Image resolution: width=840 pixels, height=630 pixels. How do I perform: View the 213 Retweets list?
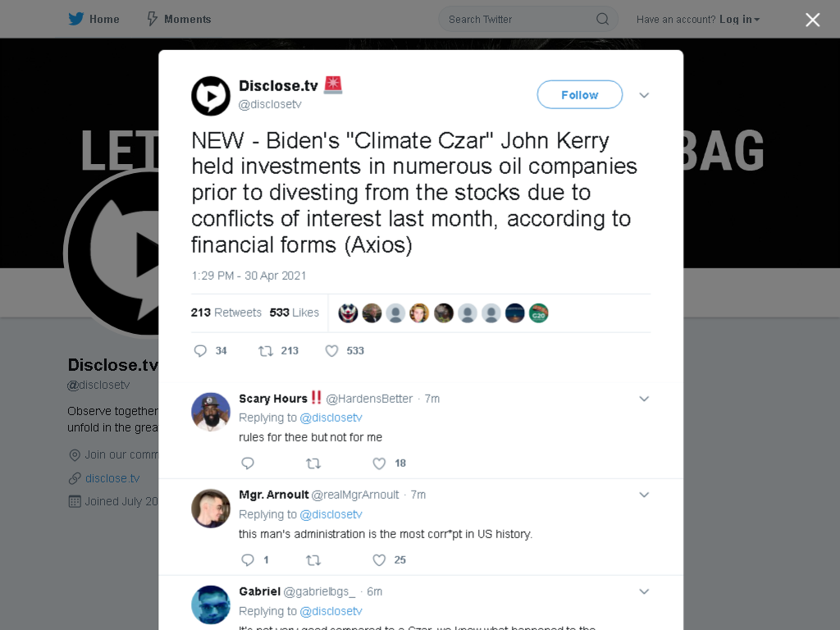pyautogui.click(x=226, y=313)
